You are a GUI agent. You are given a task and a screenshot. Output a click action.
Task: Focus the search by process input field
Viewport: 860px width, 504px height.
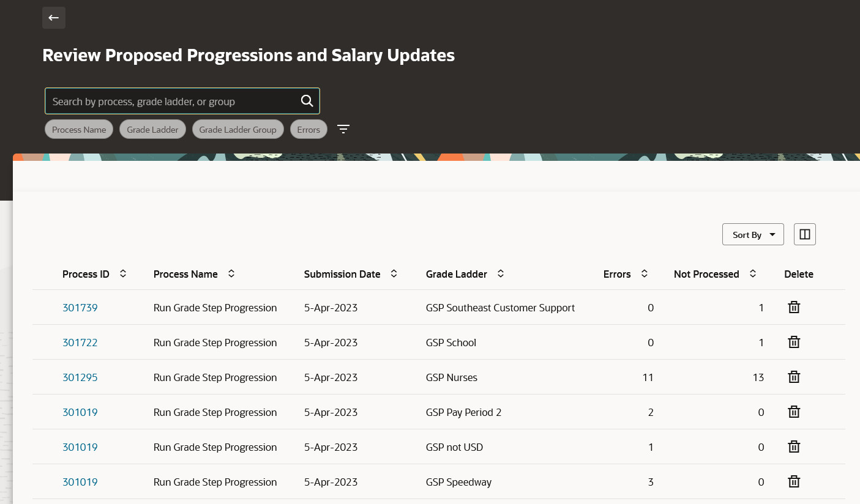174,101
